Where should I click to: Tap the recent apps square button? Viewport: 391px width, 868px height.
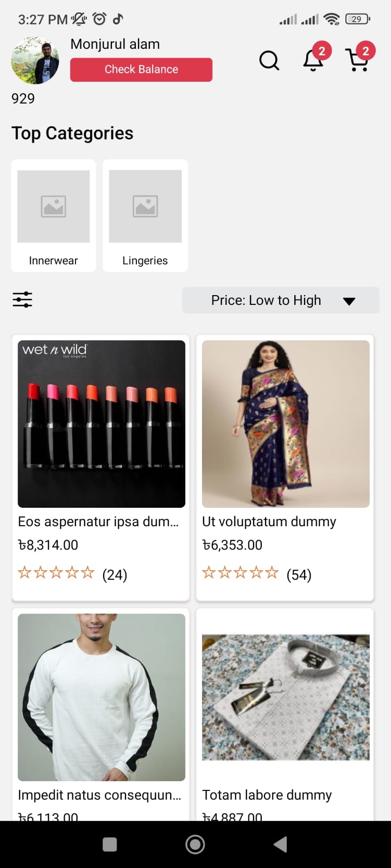pos(110,844)
